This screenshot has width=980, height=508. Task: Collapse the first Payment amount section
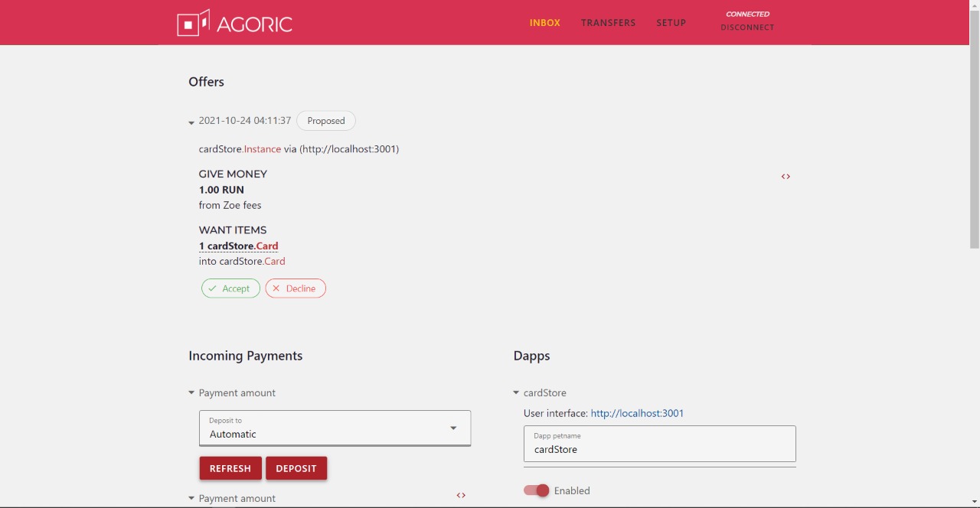(x=191, y=393)
